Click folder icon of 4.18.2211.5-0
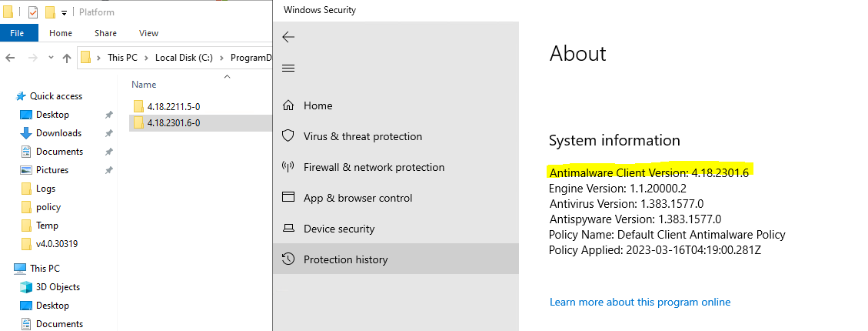The height and width of the screenshot is (331, 868). tap(138, 106)
